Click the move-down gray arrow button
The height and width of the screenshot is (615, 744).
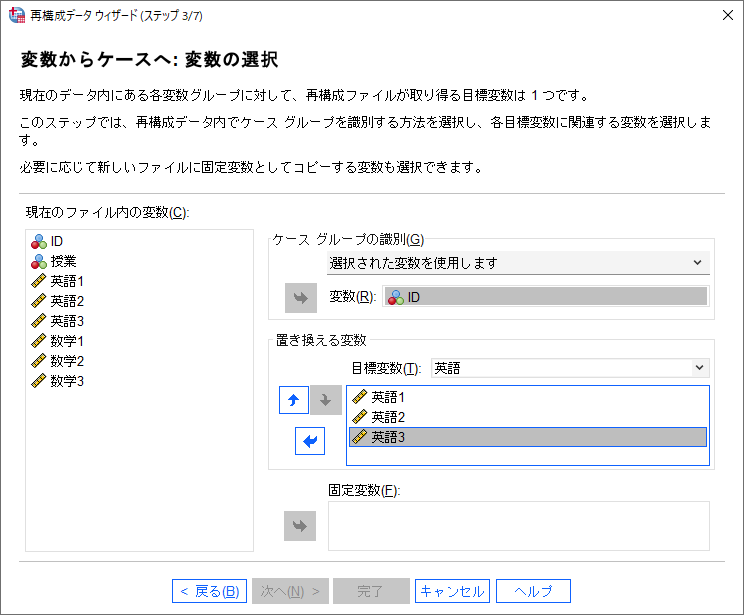pos(325,400)
